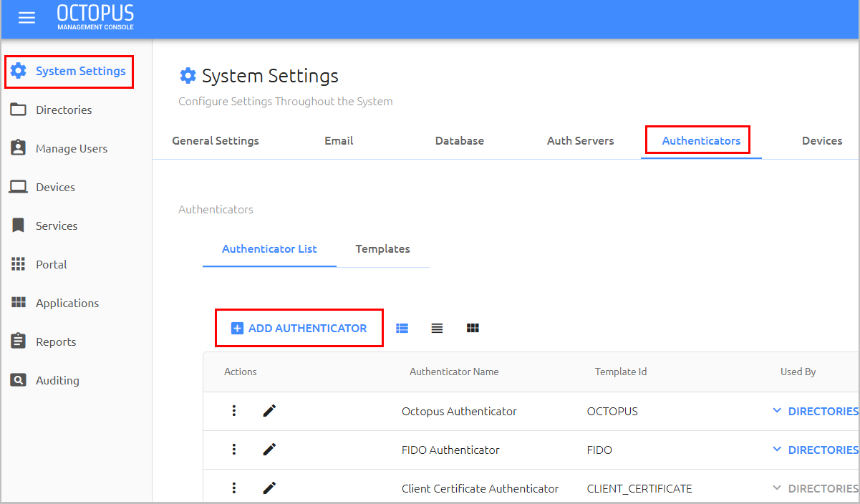Go to Directories in sidebar
The image size is (860, 504).
coord(64,110)
